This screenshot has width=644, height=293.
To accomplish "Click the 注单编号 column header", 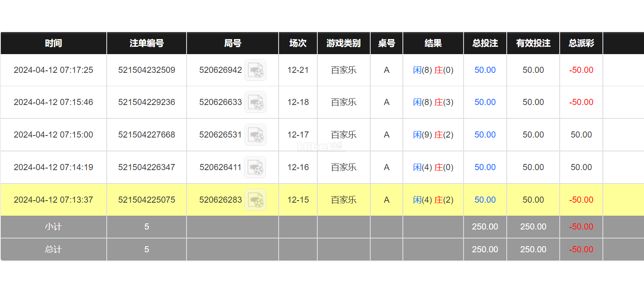I will pyautogui.click(x=147, y=43).
